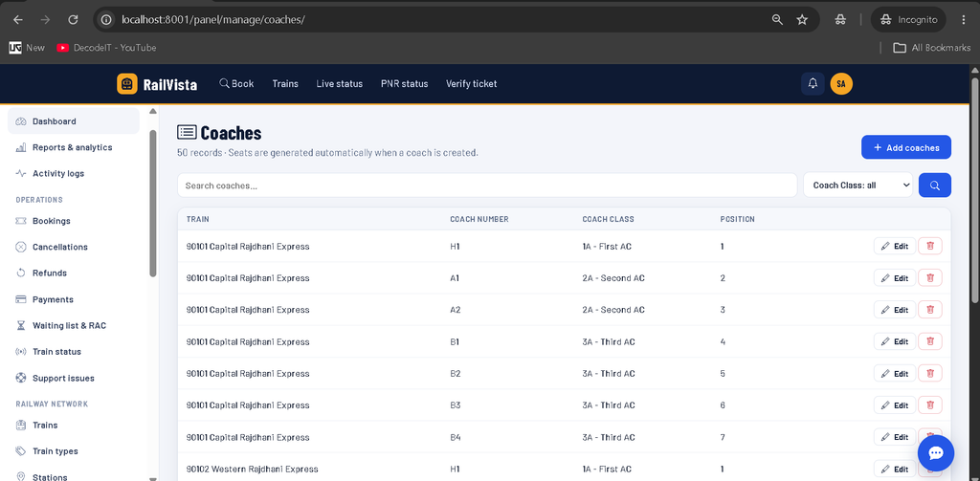This screenshot has height=481, width=980.
Task: Click sidebar scroll up arrow
Action: [153, 111]
